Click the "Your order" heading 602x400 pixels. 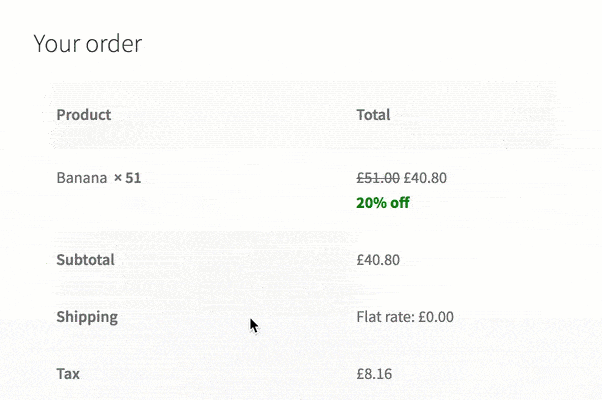[x=88, y=43]
